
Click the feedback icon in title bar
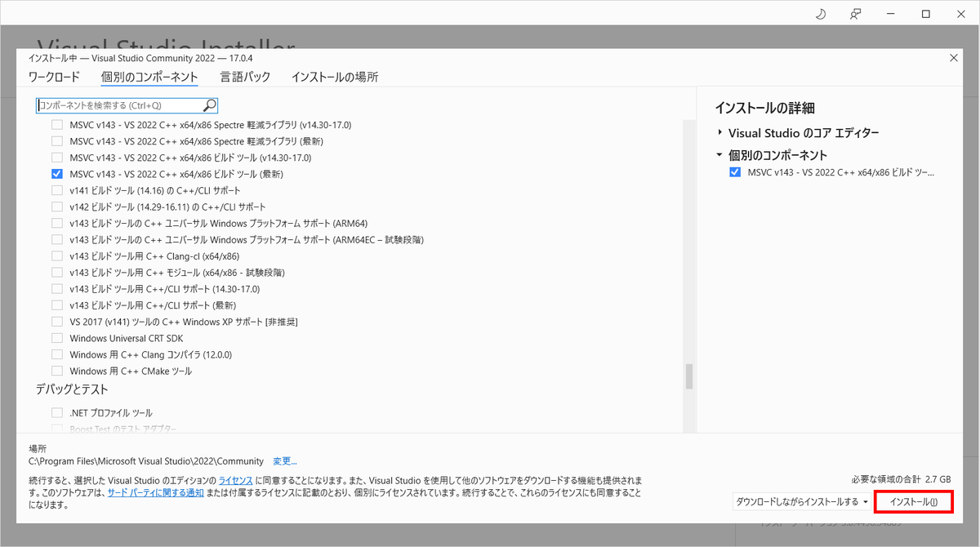point(856,14)
